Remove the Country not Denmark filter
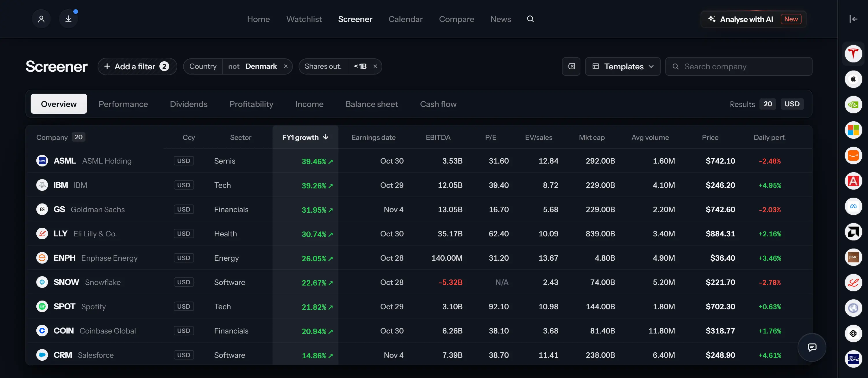The image size is (868, 378). tap(286, 66)
